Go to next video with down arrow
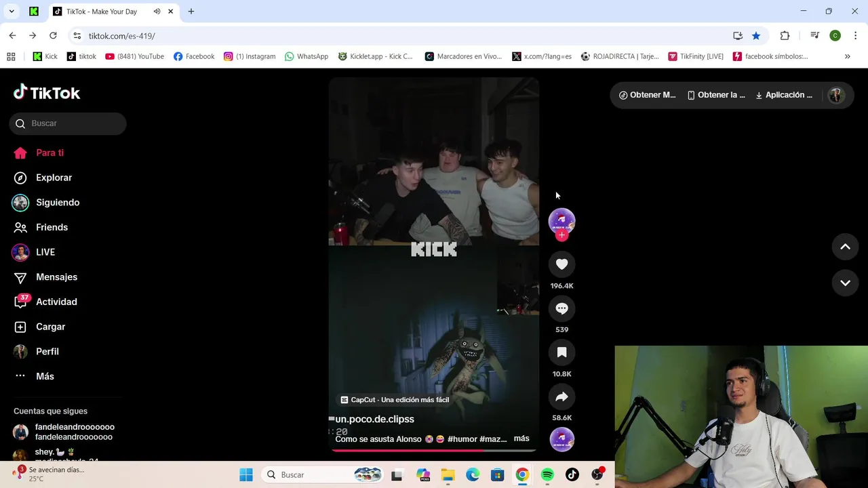Image resolution: width=868 pixels, height=488 pixels. click(845, 283)
